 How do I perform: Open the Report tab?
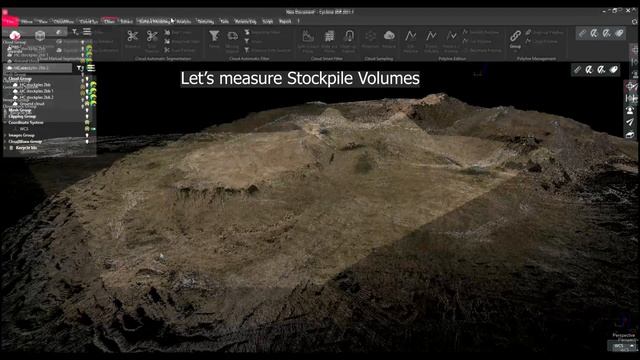pos(285,21)
